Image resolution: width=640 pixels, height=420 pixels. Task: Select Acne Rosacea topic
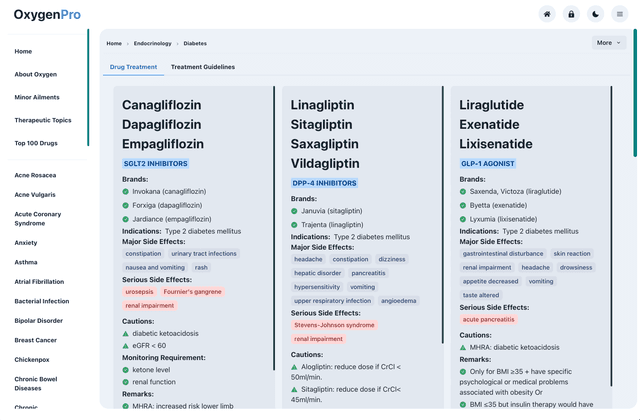point(35,175)
